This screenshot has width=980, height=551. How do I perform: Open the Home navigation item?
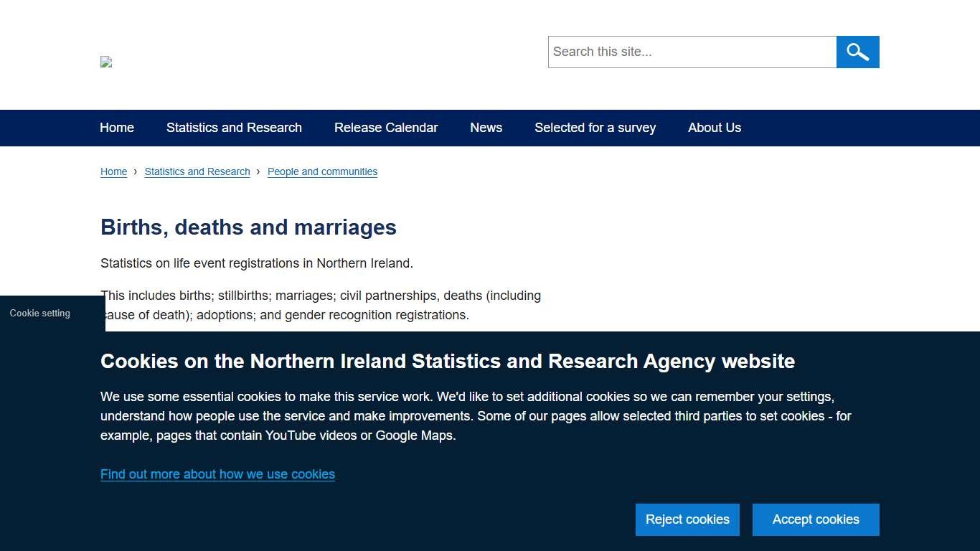116,128
